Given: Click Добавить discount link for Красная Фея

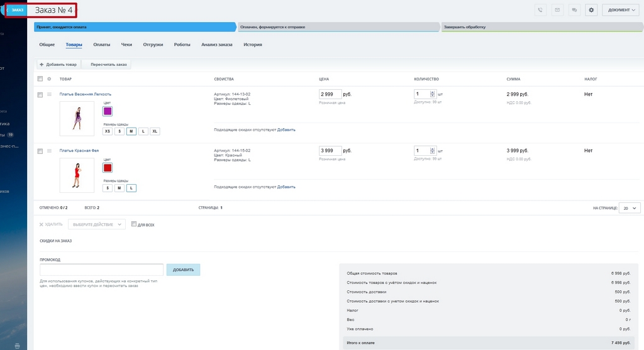Looking at the screenshot, I should click(286, 187).
